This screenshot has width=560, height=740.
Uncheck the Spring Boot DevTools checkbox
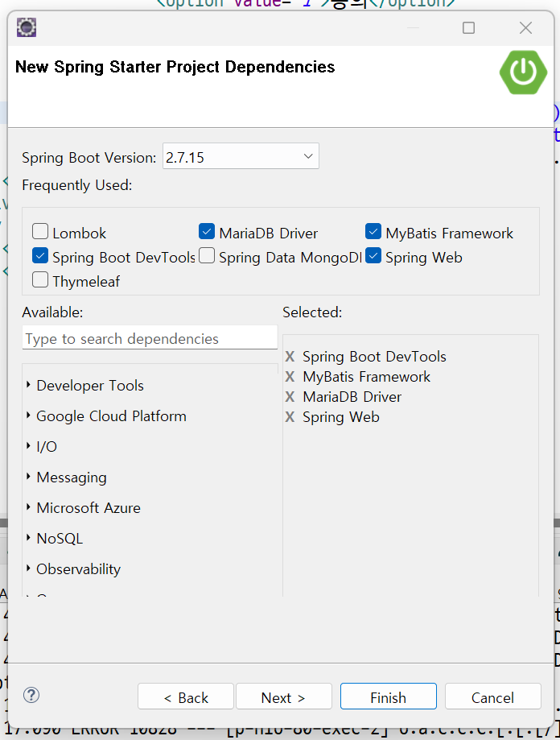(x=40, y=256)
